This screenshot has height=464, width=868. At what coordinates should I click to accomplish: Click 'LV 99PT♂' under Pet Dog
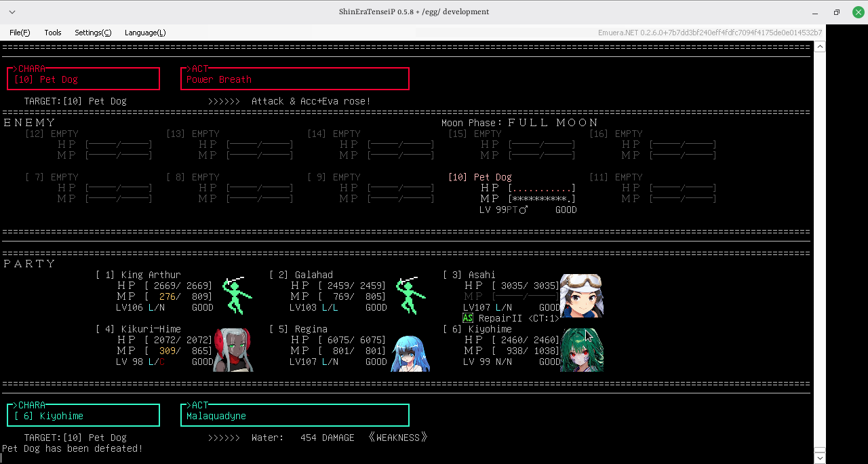pyautogui.click(x=504, y=210)
